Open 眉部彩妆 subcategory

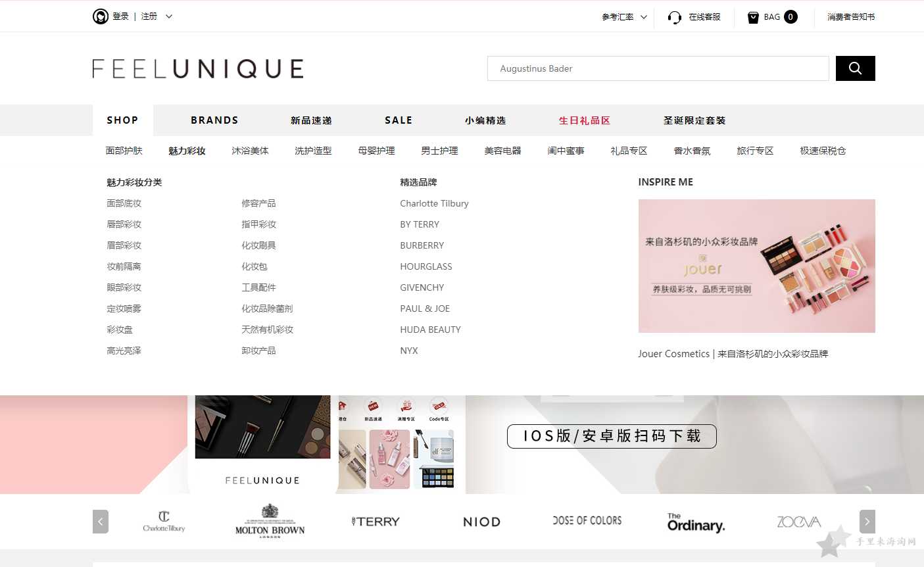(124, 245)
